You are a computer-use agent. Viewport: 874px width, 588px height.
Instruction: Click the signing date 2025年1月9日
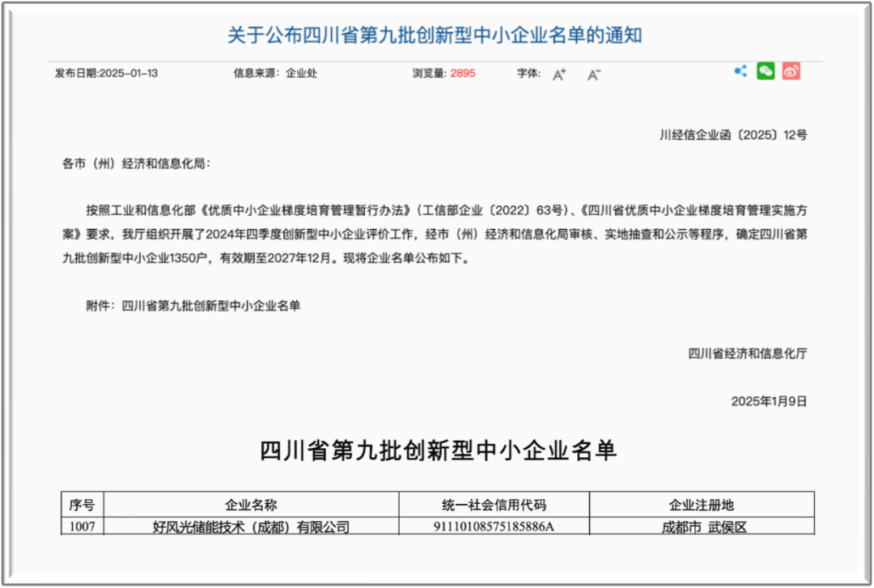point(769,401)
